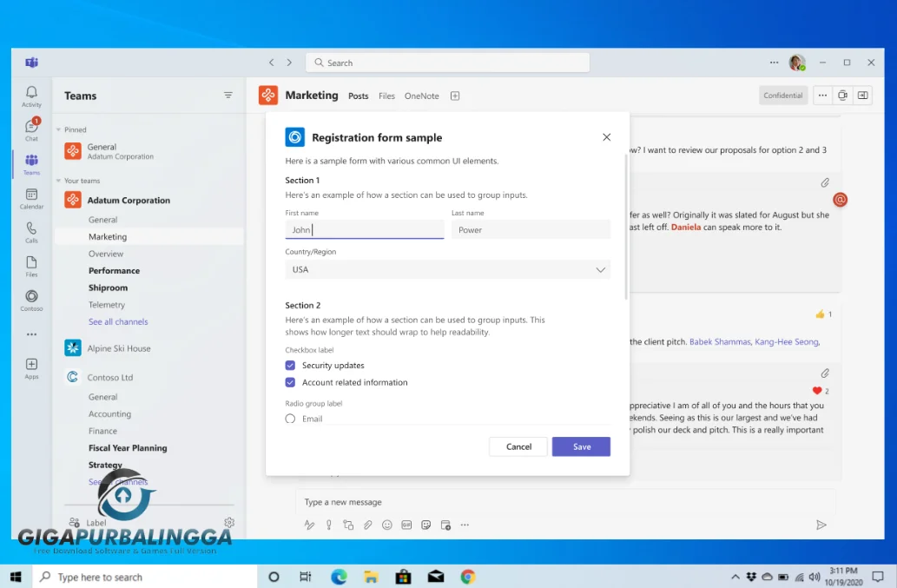The height and width of the screenshot is (588, 897).
Task: Open the OneNote tab
Action: click(x=422, y=96)
